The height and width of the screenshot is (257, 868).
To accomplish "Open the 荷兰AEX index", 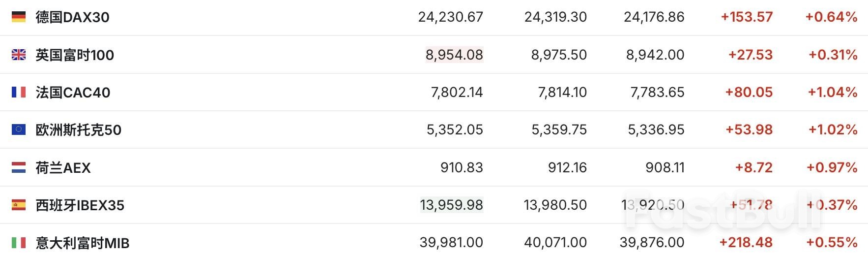I will click(63, 168).
